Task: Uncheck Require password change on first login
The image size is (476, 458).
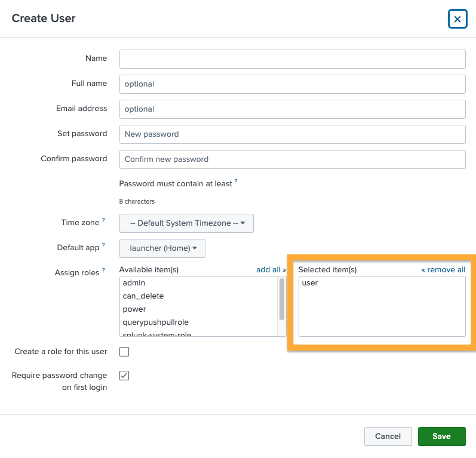Action: 124,376
